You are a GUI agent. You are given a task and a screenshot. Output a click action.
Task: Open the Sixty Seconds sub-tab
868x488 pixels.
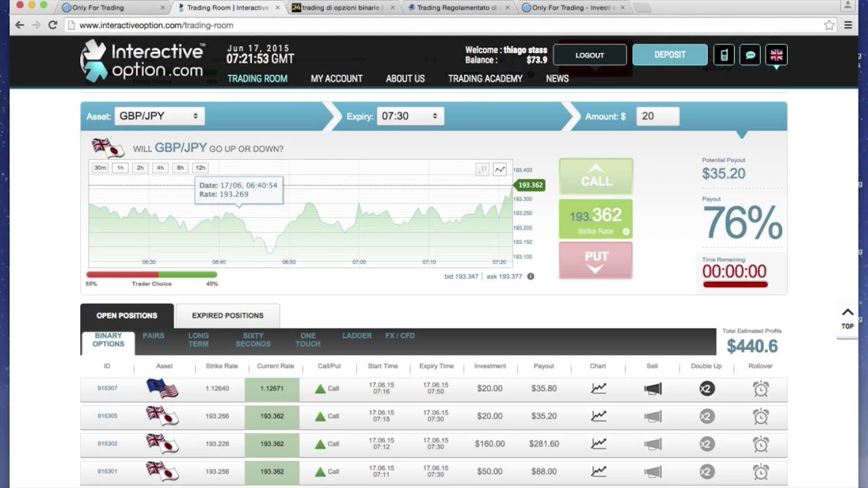click(253, 340)
